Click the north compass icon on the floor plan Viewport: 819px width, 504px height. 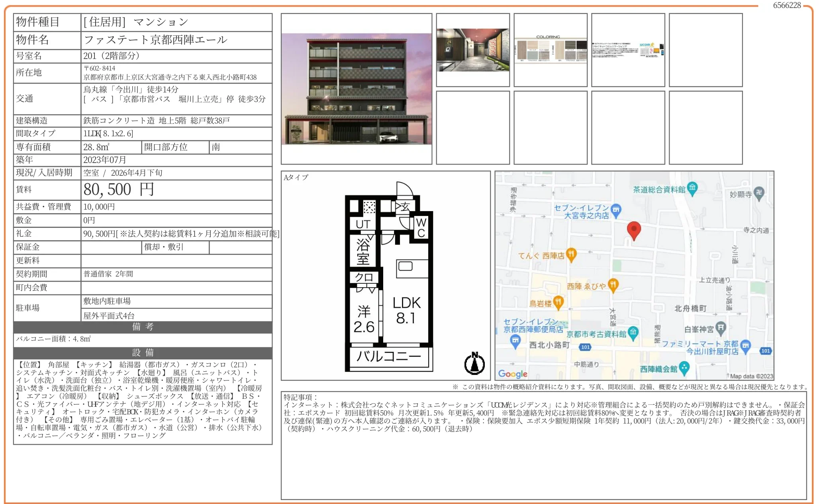[474, 363]
